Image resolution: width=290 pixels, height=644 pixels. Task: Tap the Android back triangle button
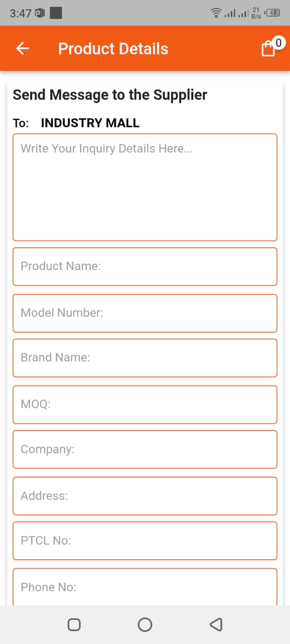[216, 624]
